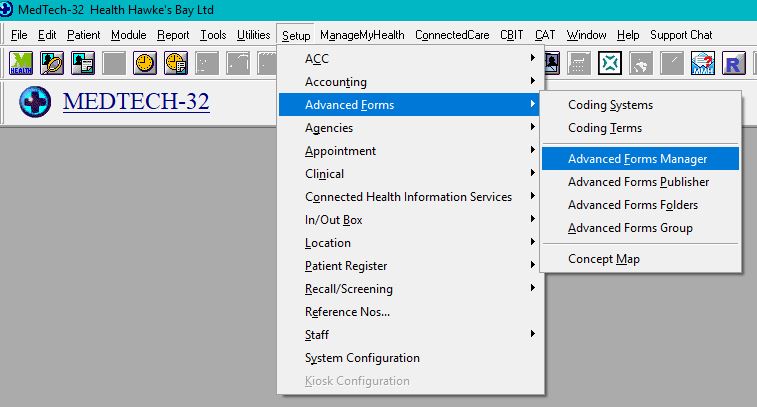Open the File menu
Viewport: 757px width, 407px height.
[19, 35]
